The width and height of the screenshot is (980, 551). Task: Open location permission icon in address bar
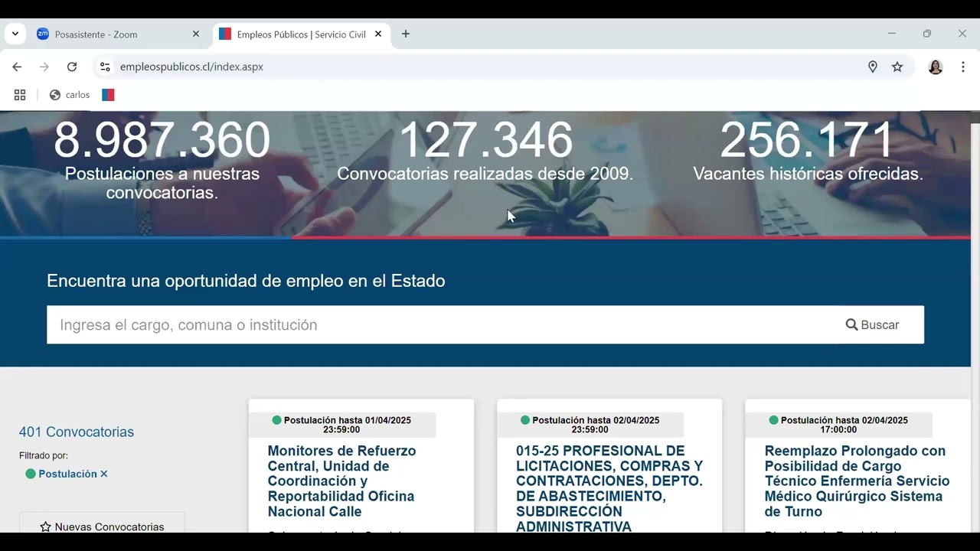(x=872, y=67)
